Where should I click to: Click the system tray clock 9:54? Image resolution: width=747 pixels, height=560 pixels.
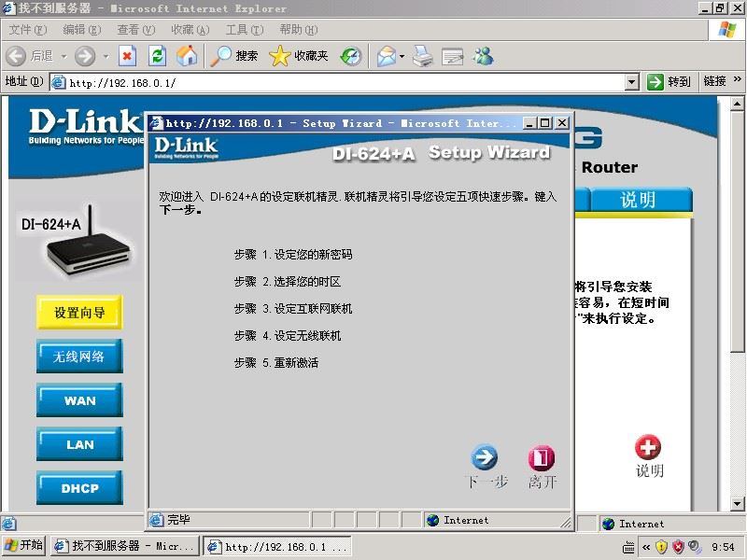click(x=723, y=547)
